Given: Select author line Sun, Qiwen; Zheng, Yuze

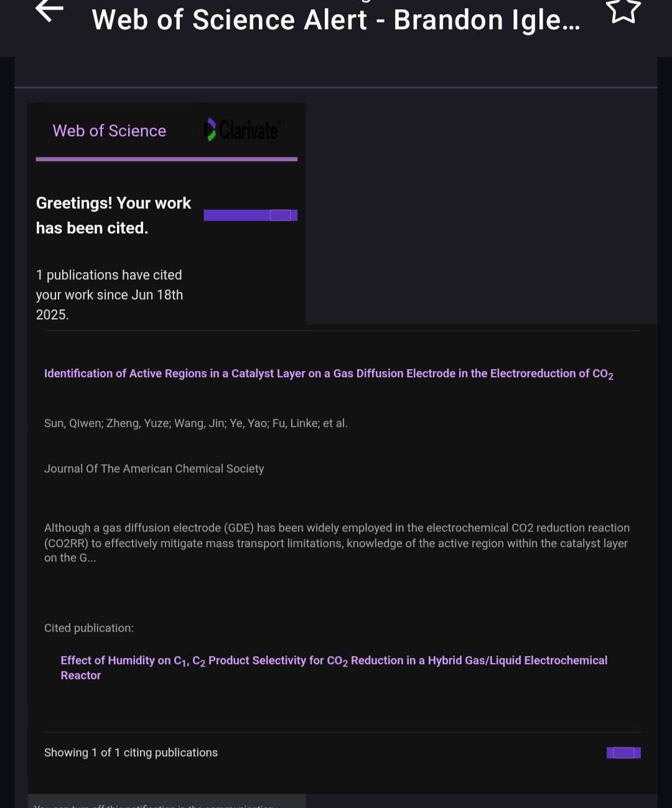Looking at the screenshot, I should 196,423.
